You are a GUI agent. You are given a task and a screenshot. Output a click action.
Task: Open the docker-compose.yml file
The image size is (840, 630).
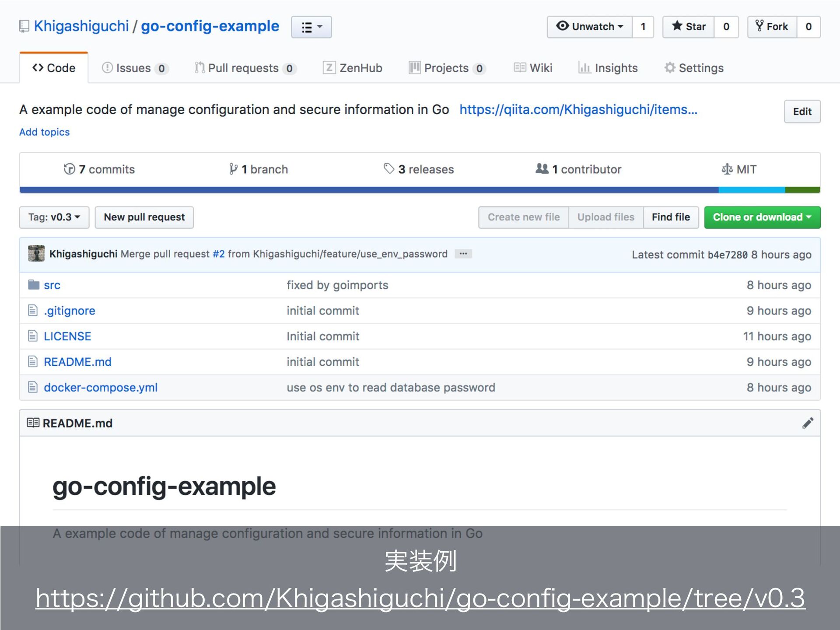[x=101, y=388]
